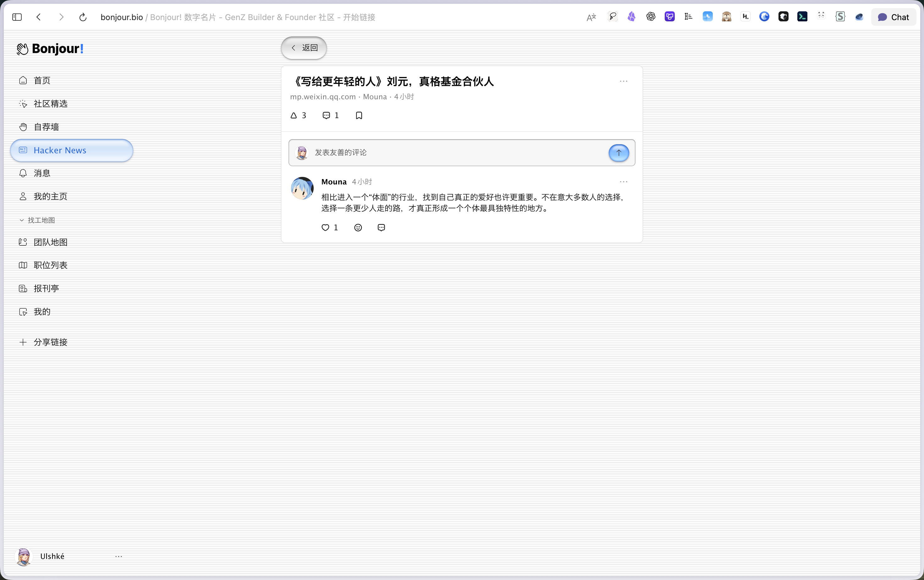Open the Obsidian purple crystal extension
Screen dimensions: 924x580
click(x=632, y=16)
